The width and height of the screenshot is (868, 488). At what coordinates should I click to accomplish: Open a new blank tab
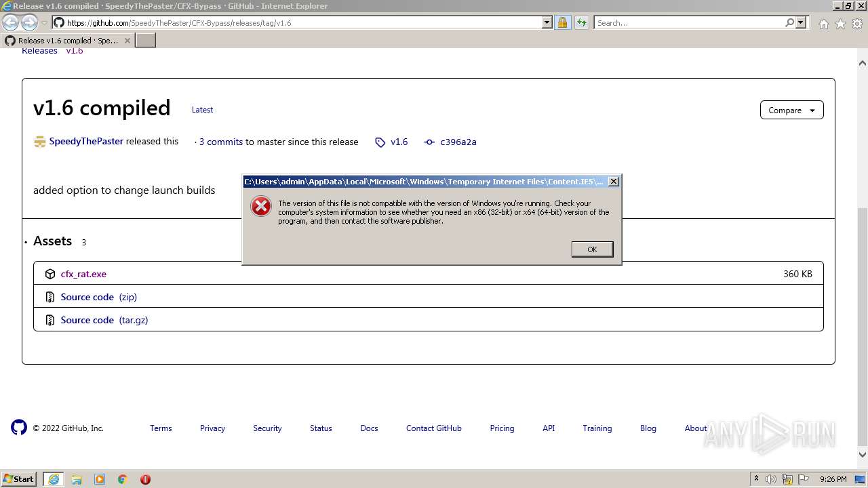click(x=146, y=41)
